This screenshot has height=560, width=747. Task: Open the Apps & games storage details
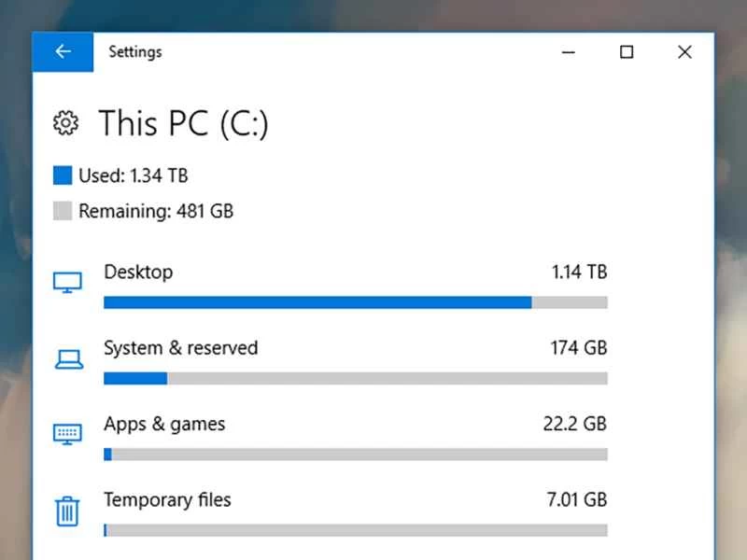164,424
